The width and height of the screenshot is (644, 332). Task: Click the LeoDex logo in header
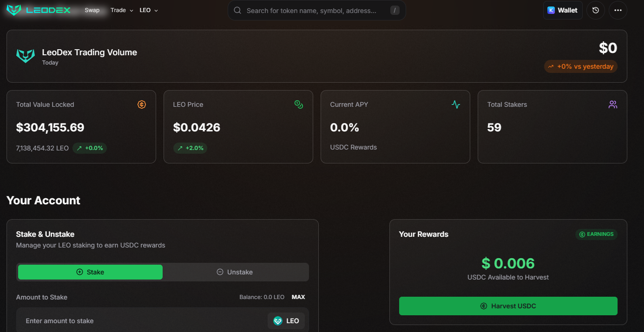pos(39,10)
